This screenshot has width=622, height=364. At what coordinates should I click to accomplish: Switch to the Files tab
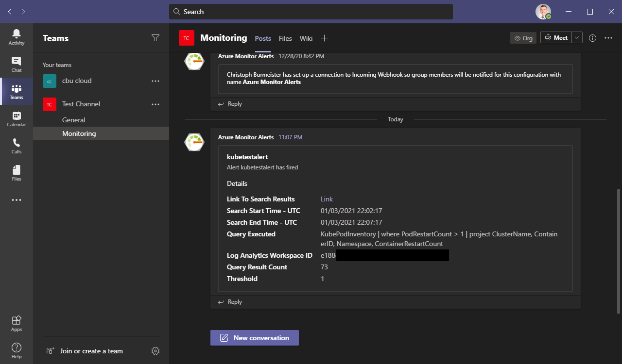click(285, 38)
